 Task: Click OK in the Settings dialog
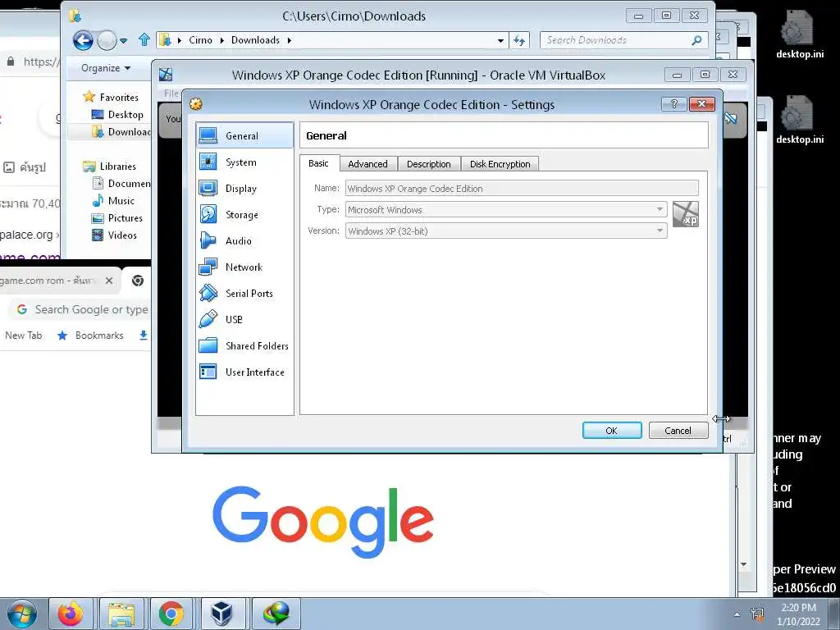point(612,430)
